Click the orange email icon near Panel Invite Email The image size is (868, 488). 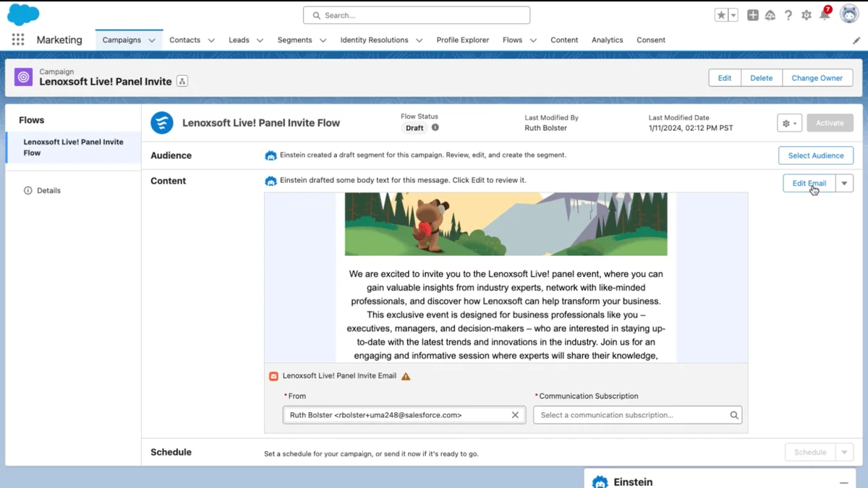[273, 376]
